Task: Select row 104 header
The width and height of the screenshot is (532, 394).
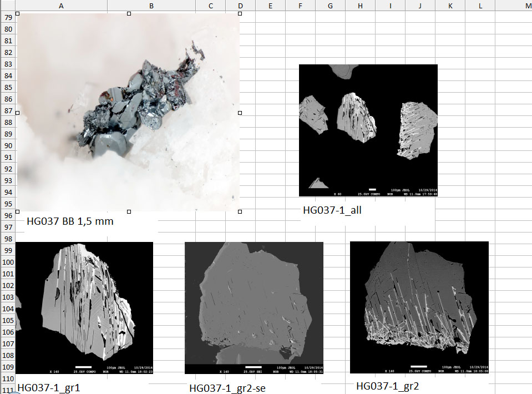Action: (8, 309)
